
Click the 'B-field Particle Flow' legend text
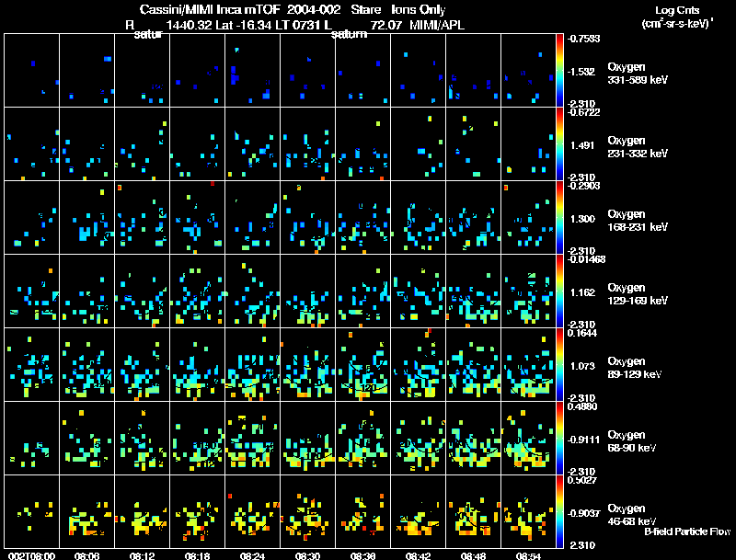click(687, 531)
